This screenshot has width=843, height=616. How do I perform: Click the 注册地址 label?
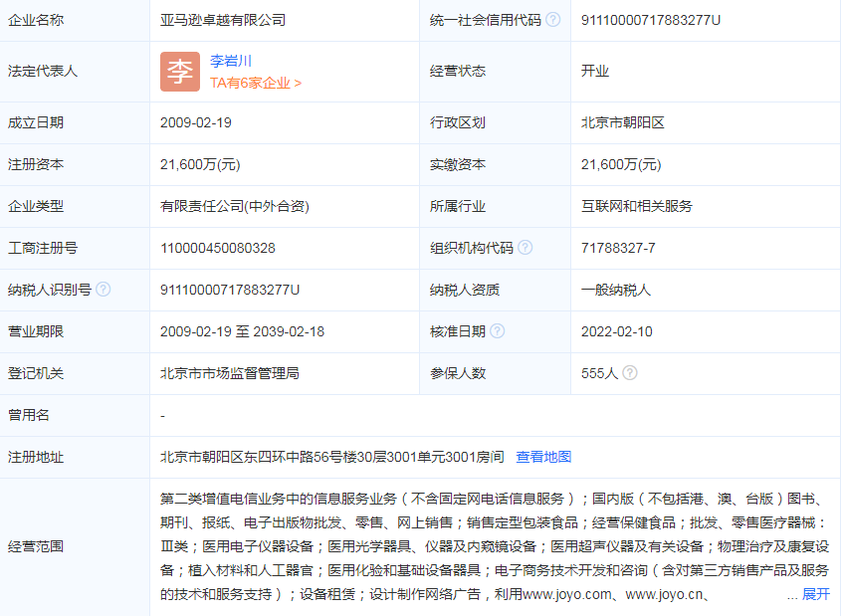click(36, 457)
